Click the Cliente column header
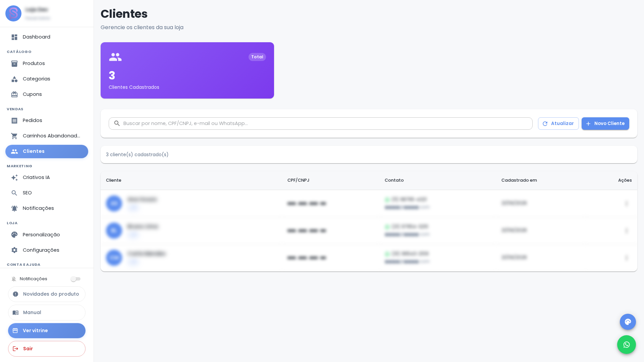Image resolution: width=644 pixels, height=362 pixels. point(114,180)
